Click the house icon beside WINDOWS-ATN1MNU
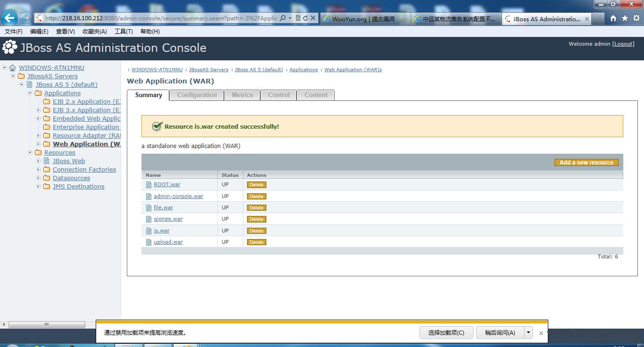Screen dimensions: 644x347 coord(13,68)
